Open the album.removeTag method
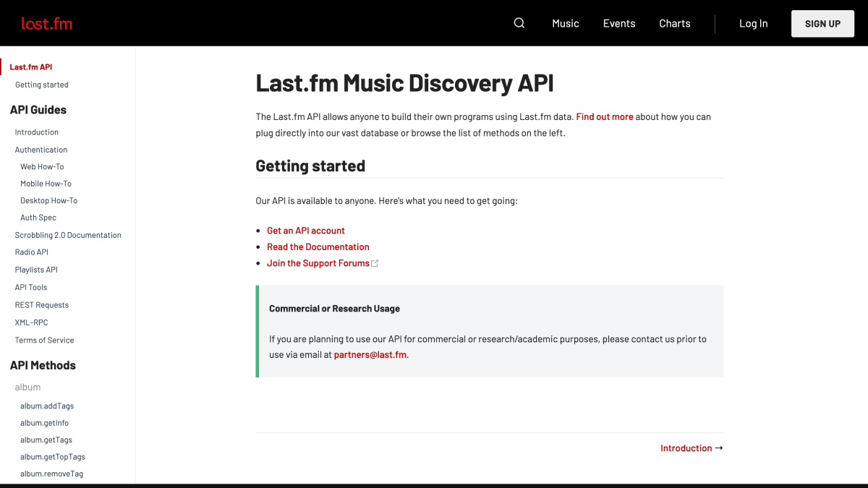Image resolution: width=868 pixels, height=488 pixels. pos(51,474)
